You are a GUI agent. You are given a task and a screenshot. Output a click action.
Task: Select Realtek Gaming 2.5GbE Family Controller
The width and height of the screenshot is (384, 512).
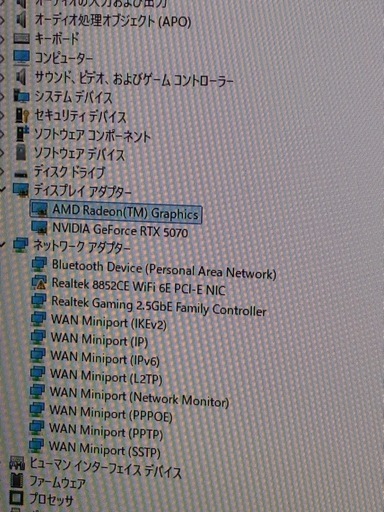tap(159, 306)
